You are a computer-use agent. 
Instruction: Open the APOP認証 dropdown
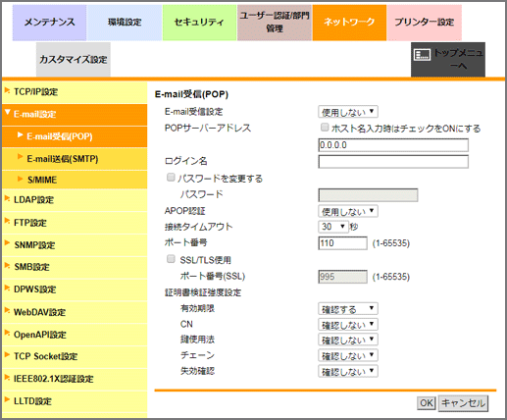click(x=348, y=211)
